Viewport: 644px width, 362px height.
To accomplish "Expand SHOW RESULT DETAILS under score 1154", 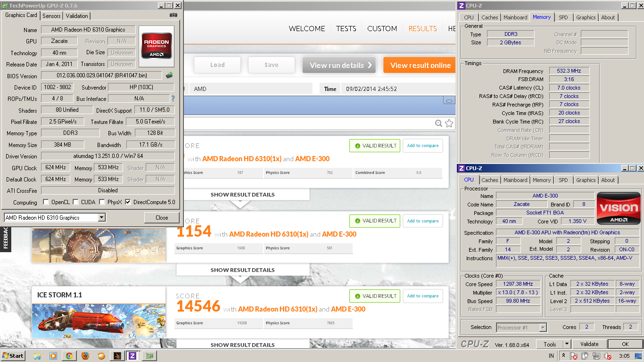I will click(242, 270).
